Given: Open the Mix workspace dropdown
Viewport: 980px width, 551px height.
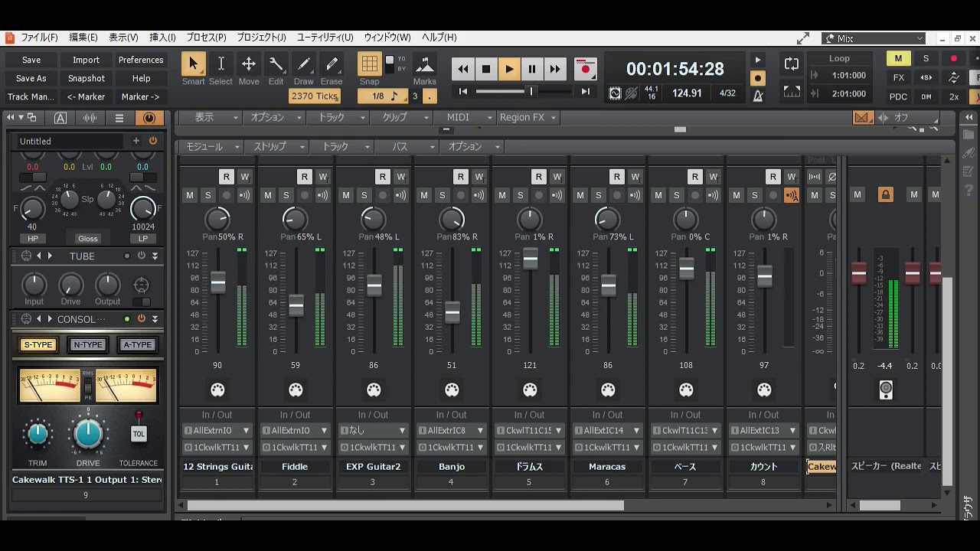Looking at the screenshot, I should tap(875, 38).
